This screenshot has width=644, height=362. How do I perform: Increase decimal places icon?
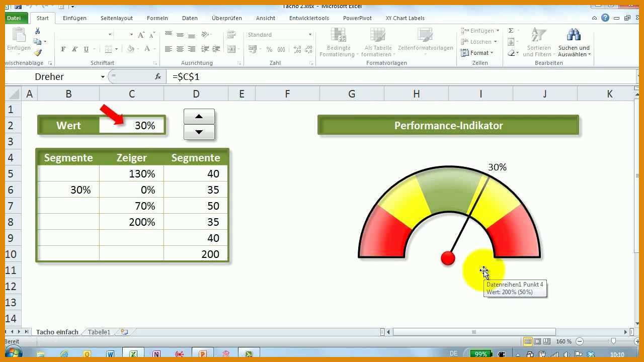(x=297, y=49)
